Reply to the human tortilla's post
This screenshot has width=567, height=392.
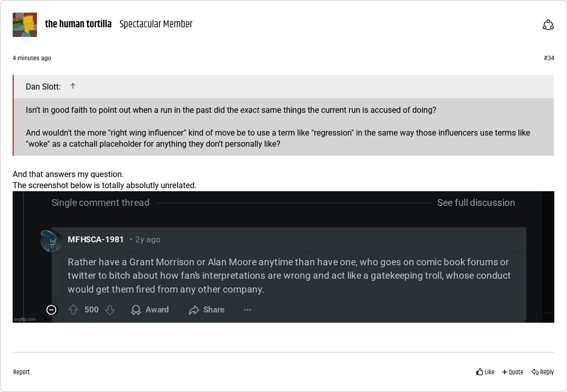point(543,372)
